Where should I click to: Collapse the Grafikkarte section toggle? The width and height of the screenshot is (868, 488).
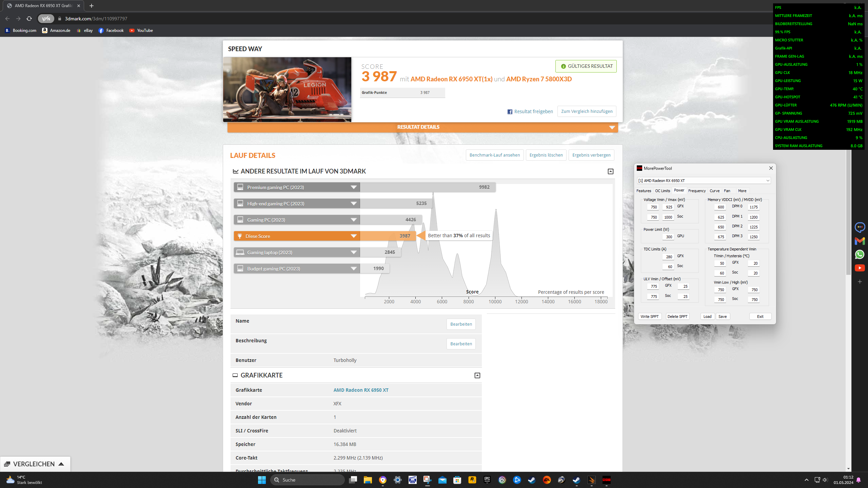coord(477,375)
